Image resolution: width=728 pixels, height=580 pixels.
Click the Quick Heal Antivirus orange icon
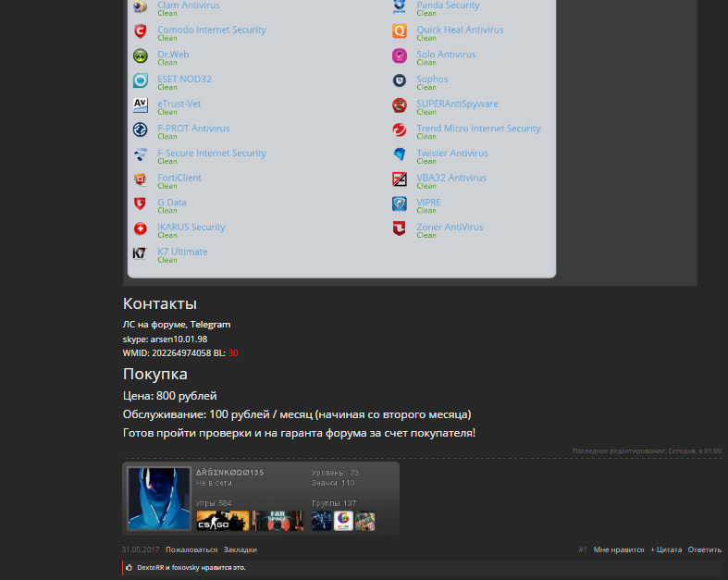click(400, 31)
